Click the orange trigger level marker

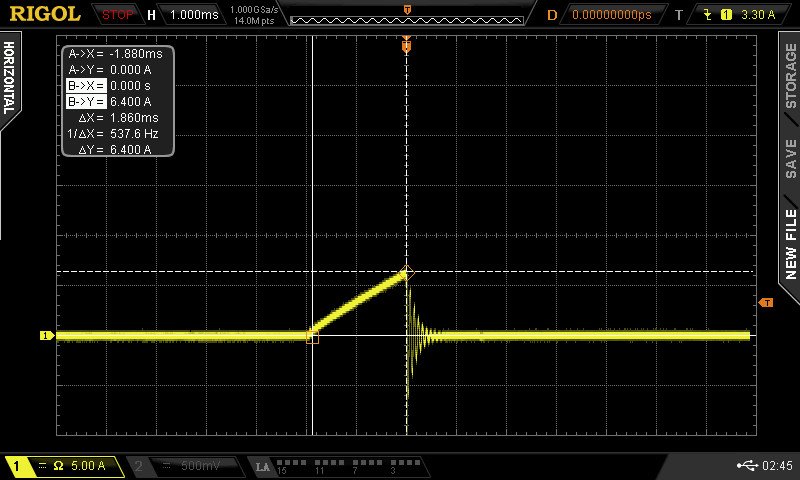coord(766,302)
